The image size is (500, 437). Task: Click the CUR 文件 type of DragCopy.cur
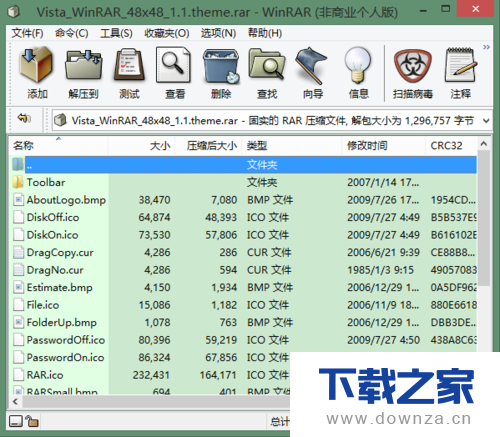coord(269,252)
